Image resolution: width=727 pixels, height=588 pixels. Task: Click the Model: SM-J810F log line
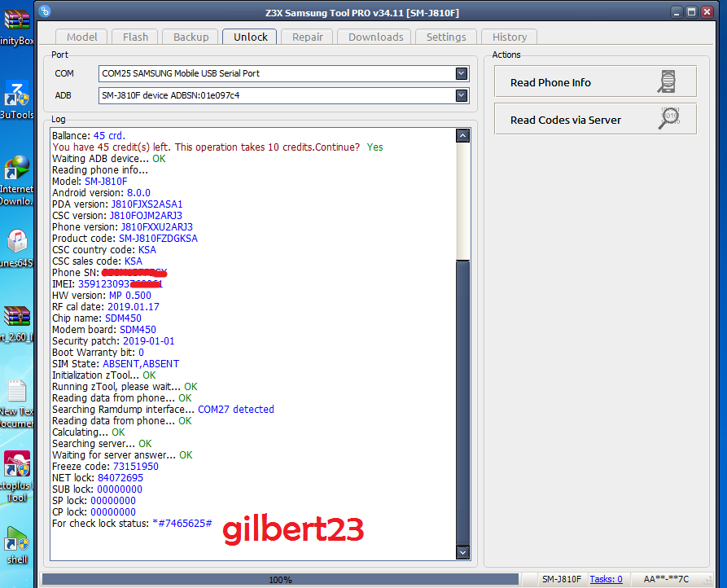[x=90, y=182]
